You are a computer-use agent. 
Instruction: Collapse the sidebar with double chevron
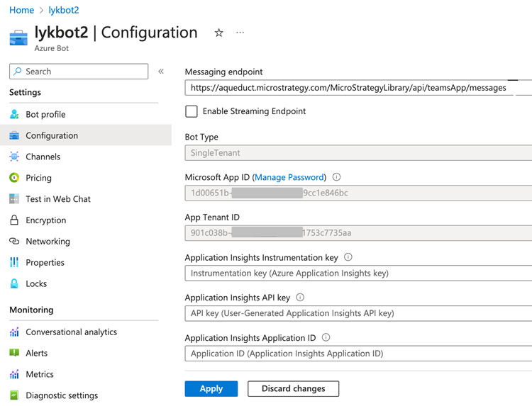coord(161,72)
